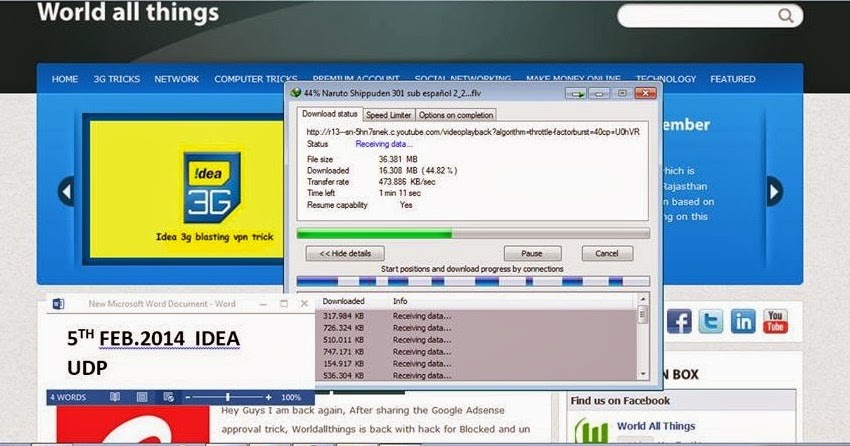Viewport: 850px width, 446px height.
Task: Click the Idea 3G blasting vpn trick banner
Action: pos(186,189)
